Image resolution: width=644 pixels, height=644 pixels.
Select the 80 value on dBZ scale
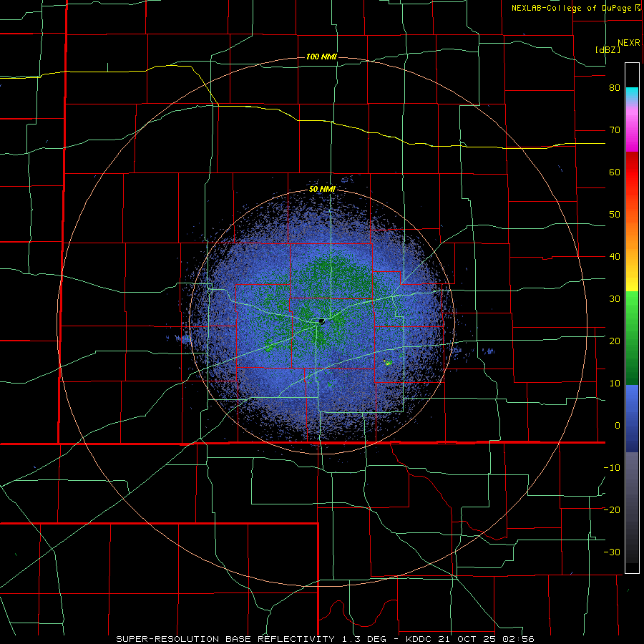click(x=615, y=88)
